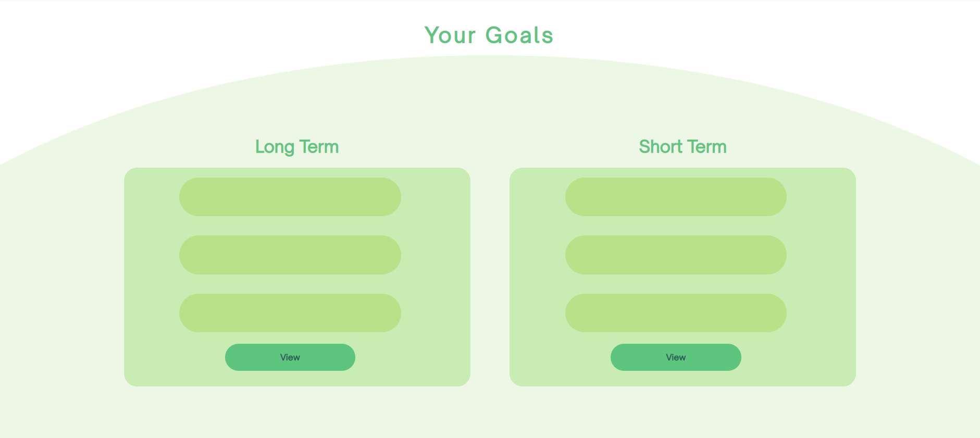Select the bottom Long Term goal slot
Screen dimensions: 980x438
[x=290, y=313]
